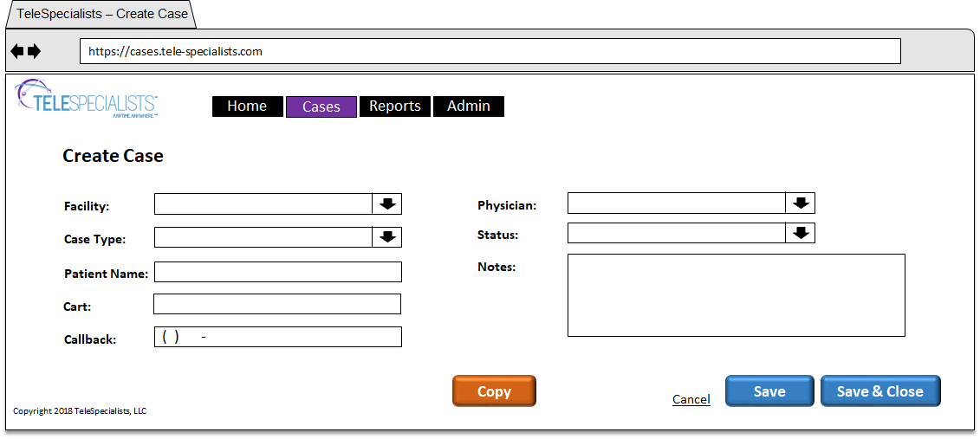The height and width of the screenshot is (439, 980).
Task: Click the Save button
Action: tap(769, 391)
